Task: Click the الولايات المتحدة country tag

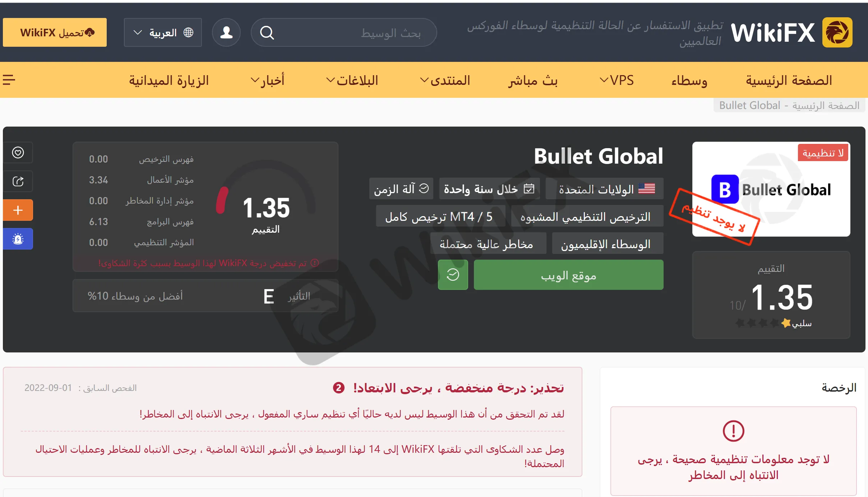Action: tap(604, 188)
